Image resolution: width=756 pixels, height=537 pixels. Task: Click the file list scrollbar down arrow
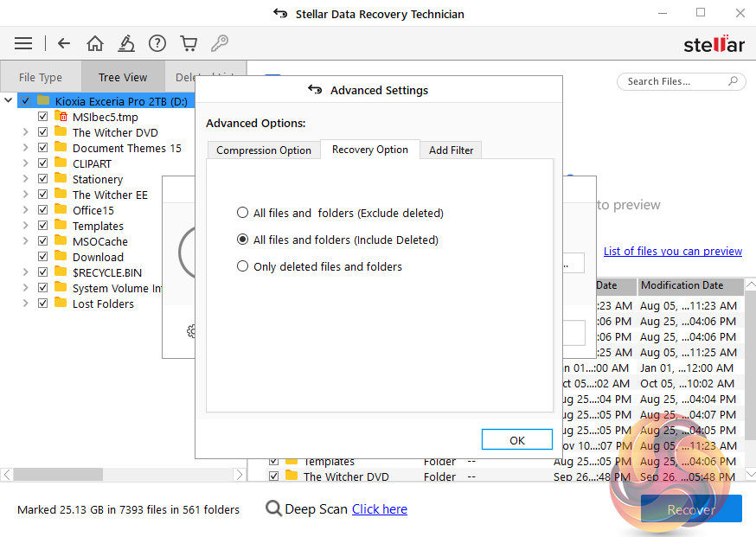[750, 474]
